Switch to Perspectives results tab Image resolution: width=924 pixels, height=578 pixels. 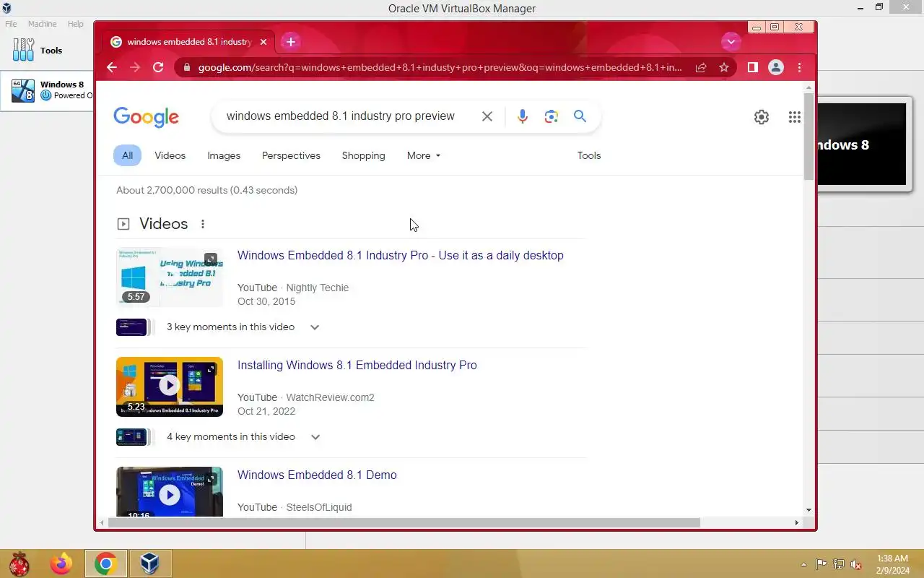[291, 155]
